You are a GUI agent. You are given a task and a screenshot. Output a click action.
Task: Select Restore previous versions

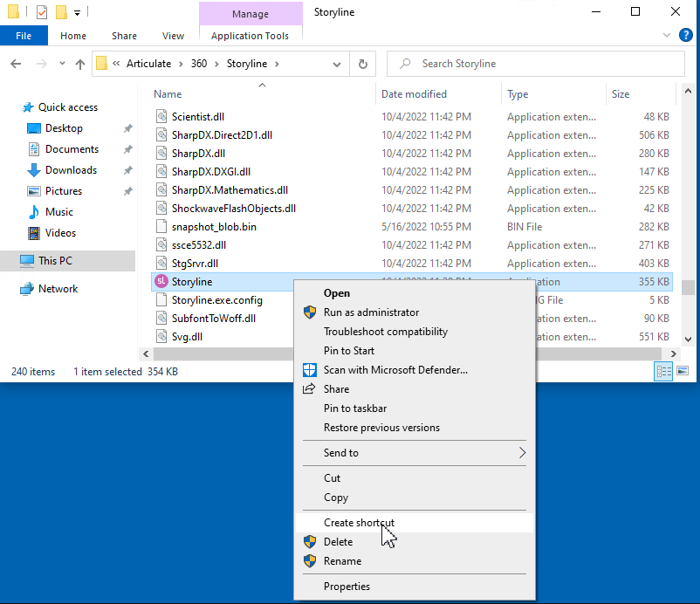tap(415, 427)
